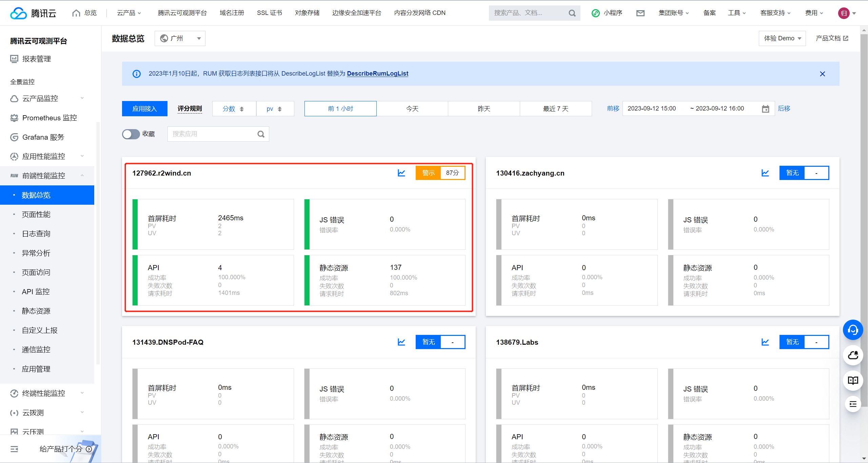Expand the 费用 menu
This screenshot has width=868, height=463.
tap(814, 13)
